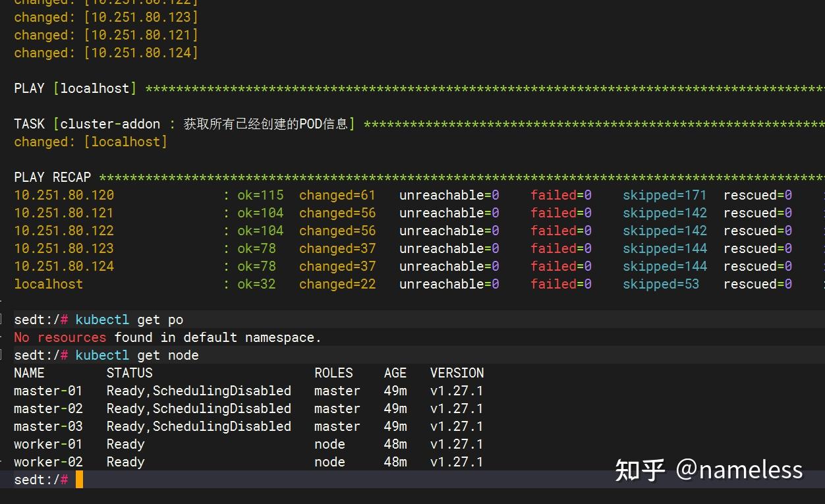Image resolution: width=825 pixels, height=504 pixels.
Task: Click the 知乎 @nameless watermark
Action: [710, 470]
